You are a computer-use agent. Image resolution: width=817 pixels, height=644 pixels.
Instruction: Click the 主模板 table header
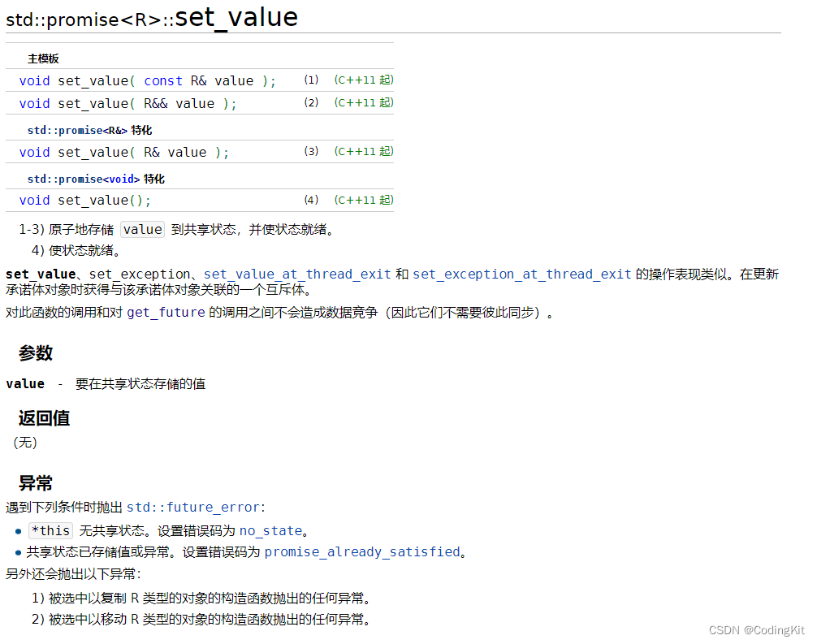pos(45,58)
